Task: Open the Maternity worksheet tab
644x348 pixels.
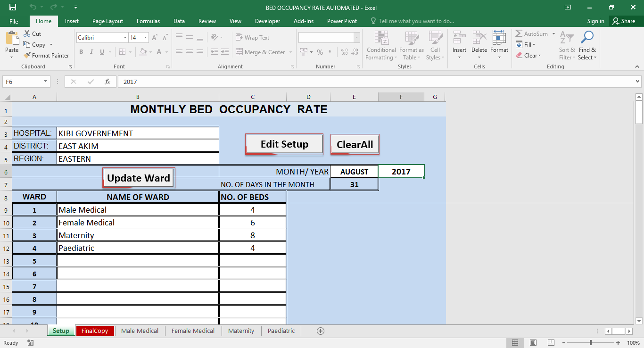Action: point(241,331)
